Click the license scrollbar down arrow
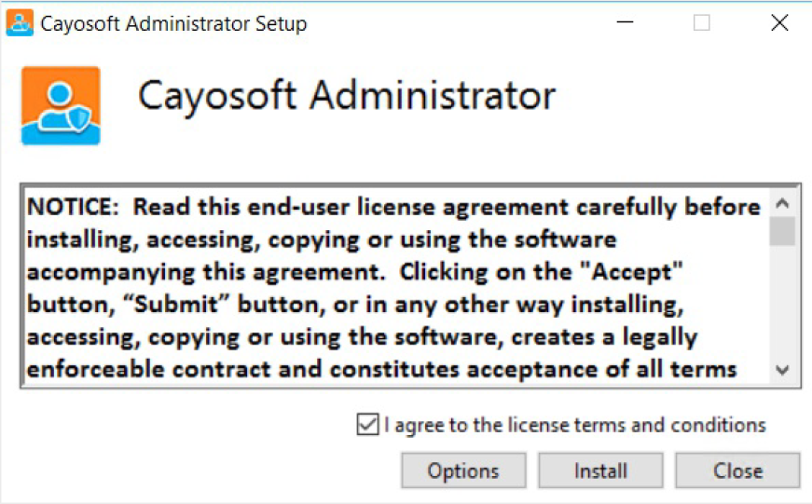The height and width of the screenshot is (504, 812). tap(782, 370)
